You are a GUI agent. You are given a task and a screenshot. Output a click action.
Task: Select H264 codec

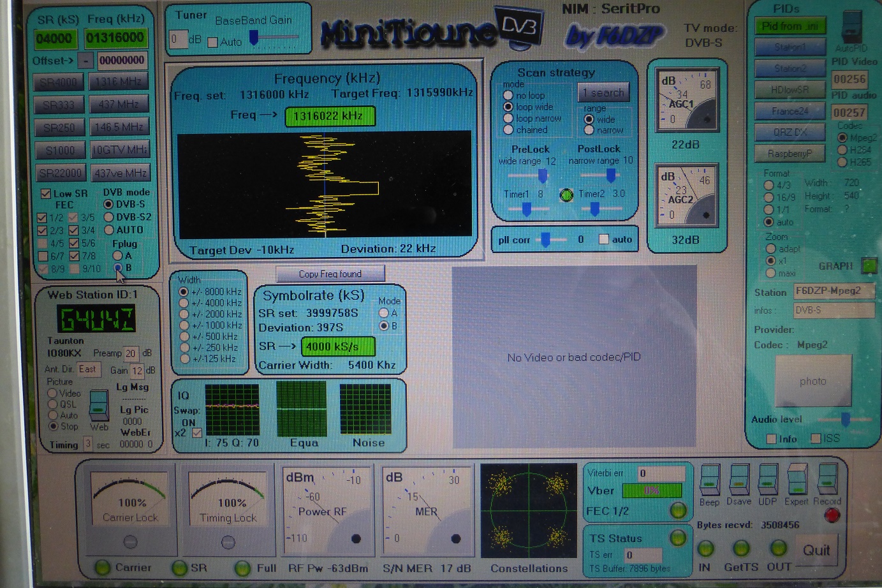coord(842,150)
